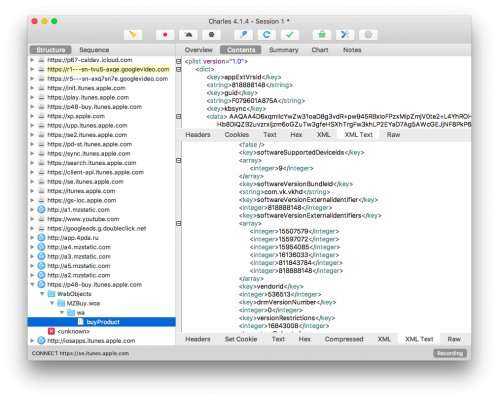The image size is (499, 400).
Task: Collapse the WebObjects folder
Action: [42, 294]
